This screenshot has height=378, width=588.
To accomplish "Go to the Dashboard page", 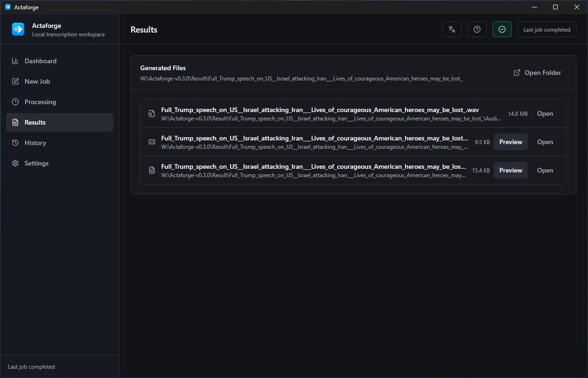I will 59,61.
